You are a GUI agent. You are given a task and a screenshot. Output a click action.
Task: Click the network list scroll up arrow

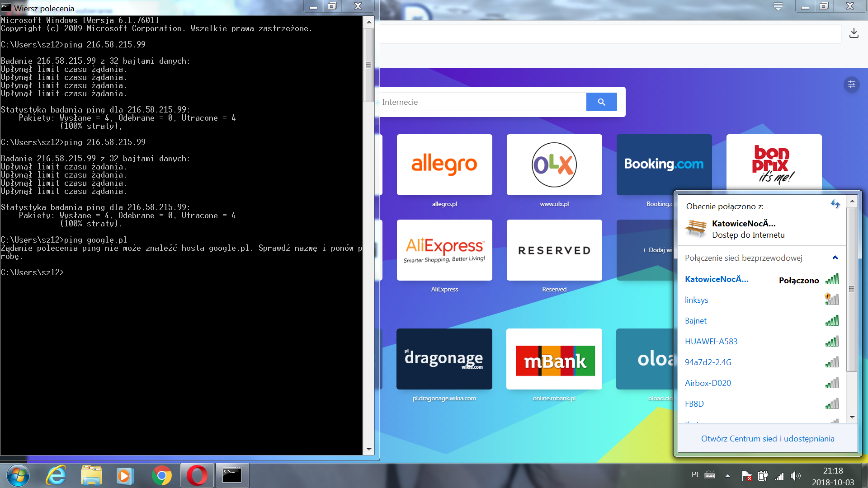point(852,201)
